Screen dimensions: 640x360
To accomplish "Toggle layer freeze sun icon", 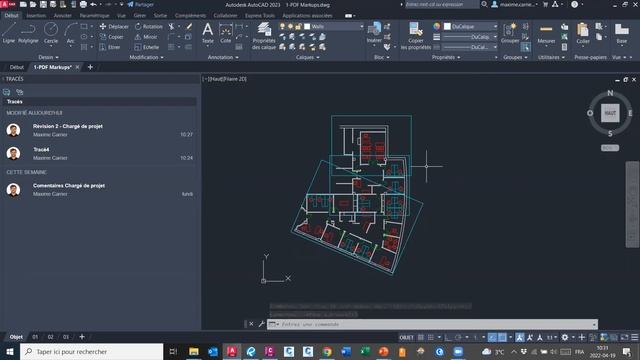I will pyautogui.click(x=290, y=27).
